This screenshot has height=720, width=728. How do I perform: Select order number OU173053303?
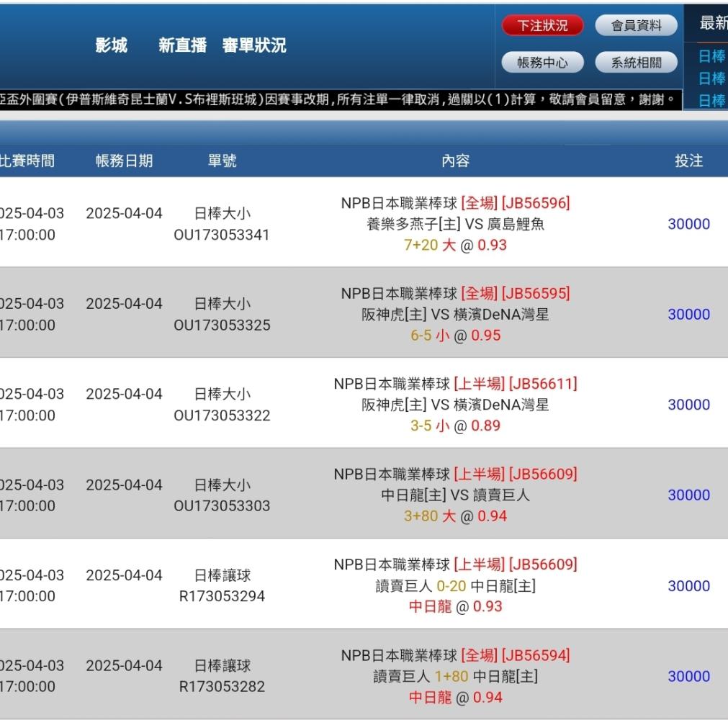222,505
